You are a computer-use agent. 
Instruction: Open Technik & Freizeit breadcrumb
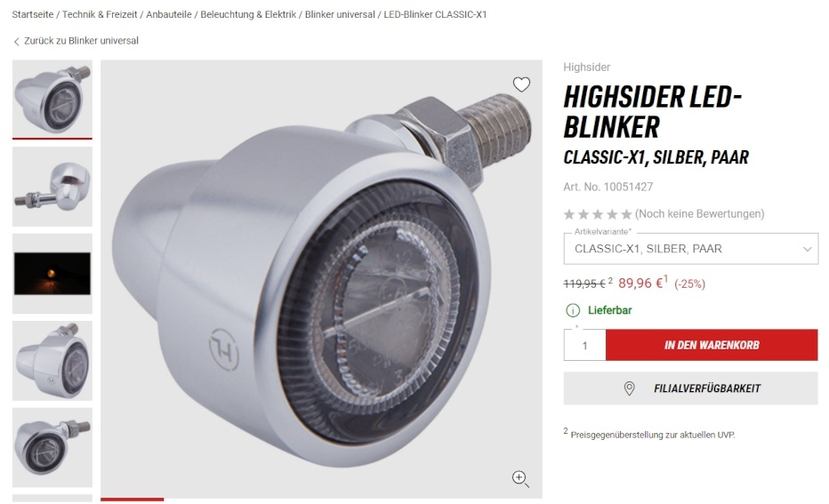tap(100, 14)
